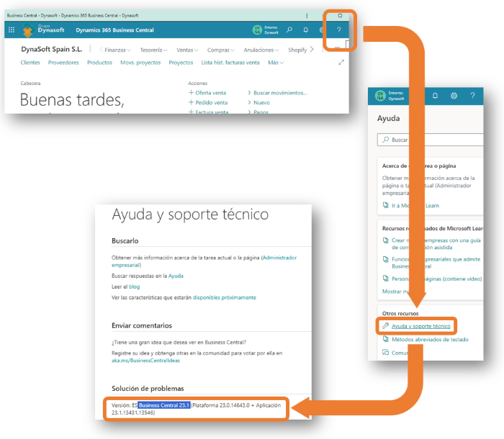Click question mark in Ayuda panel header
504x439 pixels.
point(472,96)
